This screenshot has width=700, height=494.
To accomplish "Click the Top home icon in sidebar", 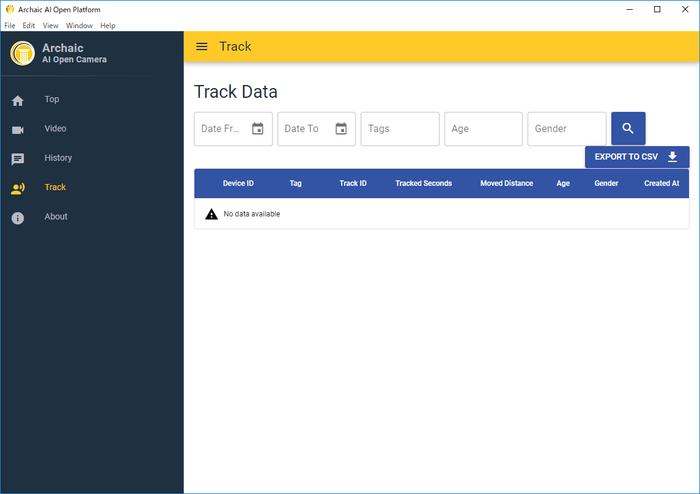I will coord(18,100).
